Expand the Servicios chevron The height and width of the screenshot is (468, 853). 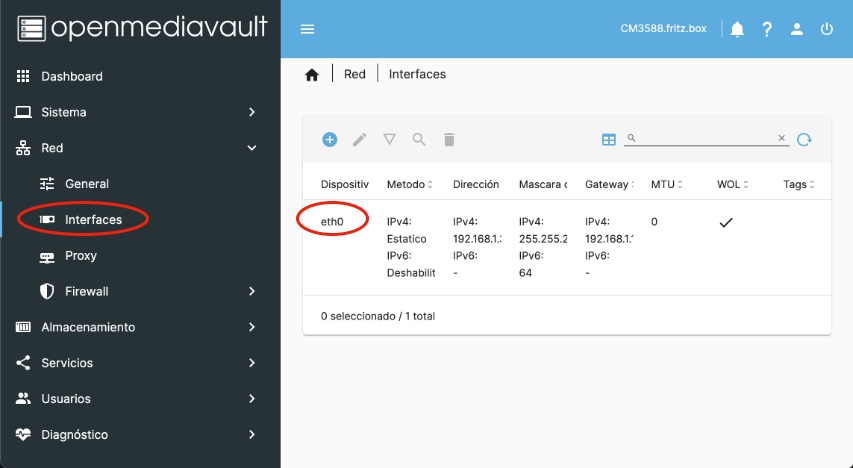(x=252, y=363)
